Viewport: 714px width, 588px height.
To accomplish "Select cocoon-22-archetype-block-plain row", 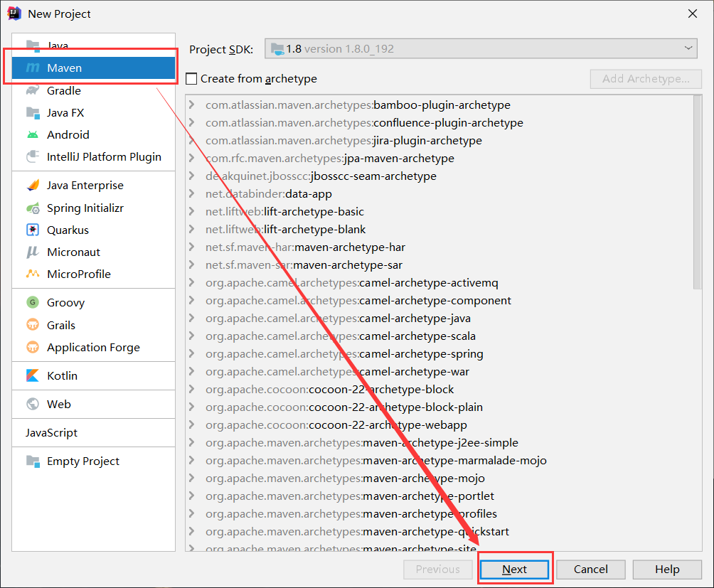I will 439,407.
